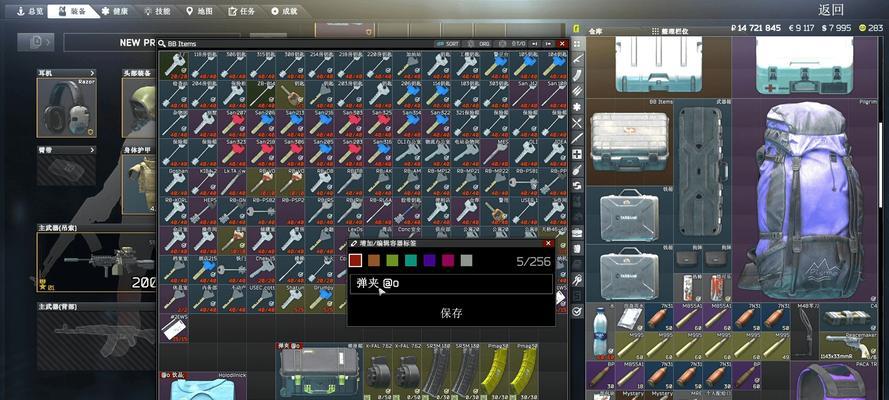Select the crossed tools stash filter icon

click(x=577, y=122)
